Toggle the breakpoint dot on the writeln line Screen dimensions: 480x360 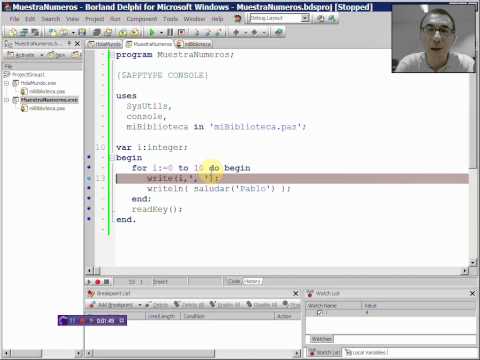pos(89,188)
